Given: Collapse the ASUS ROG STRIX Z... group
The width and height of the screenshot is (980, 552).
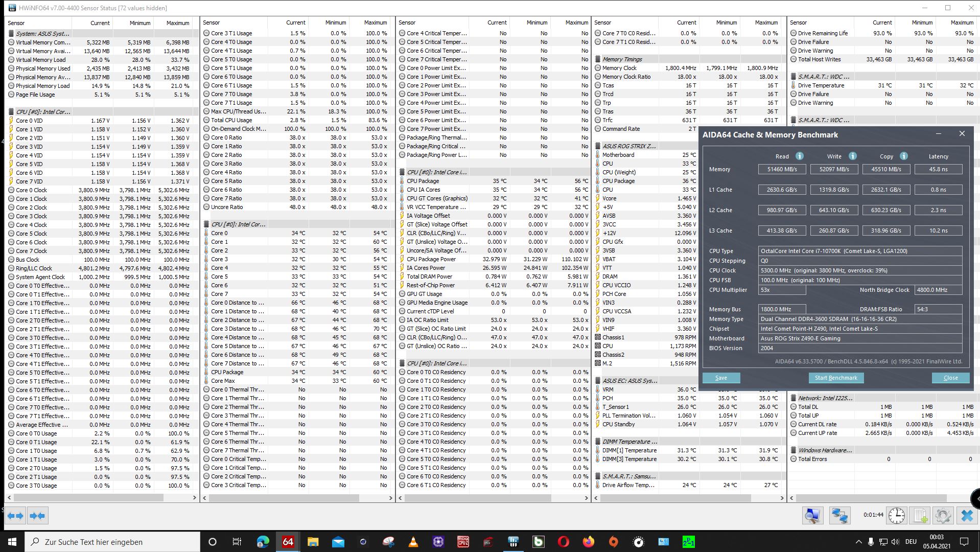Looking at the screenshot, I should point(628,146).
